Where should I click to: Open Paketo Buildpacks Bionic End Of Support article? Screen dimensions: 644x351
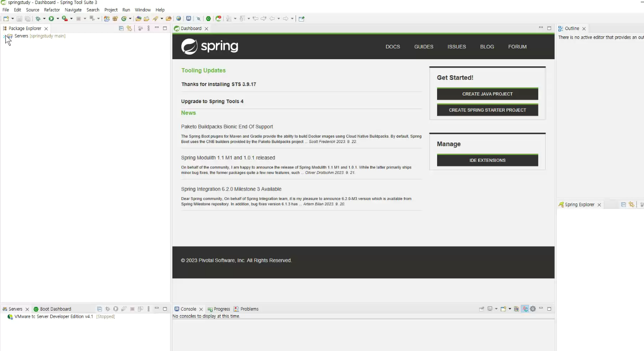pyautogui.click(x=227, y=127)
